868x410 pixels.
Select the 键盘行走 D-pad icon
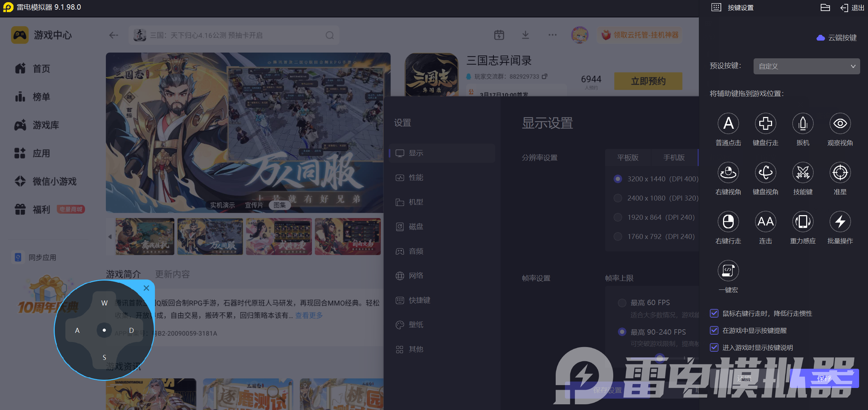pyautogui.click(x=765, y=124)
